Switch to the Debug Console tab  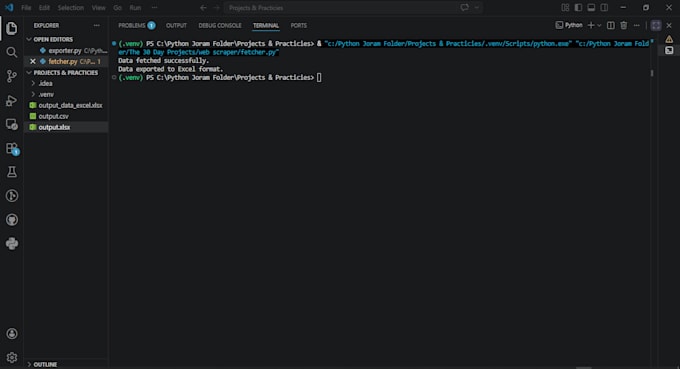coord(220,26)
